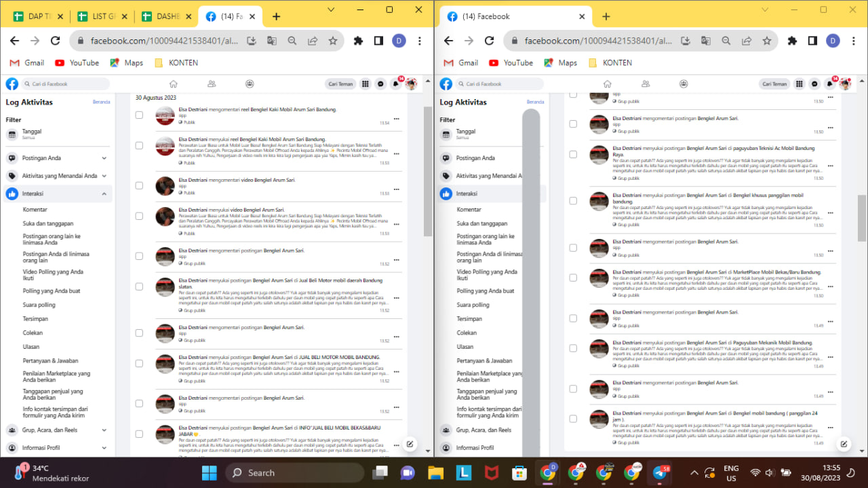Open File Explorer from the taskbar
Screen dimensions: 868x488
(435, 472)
